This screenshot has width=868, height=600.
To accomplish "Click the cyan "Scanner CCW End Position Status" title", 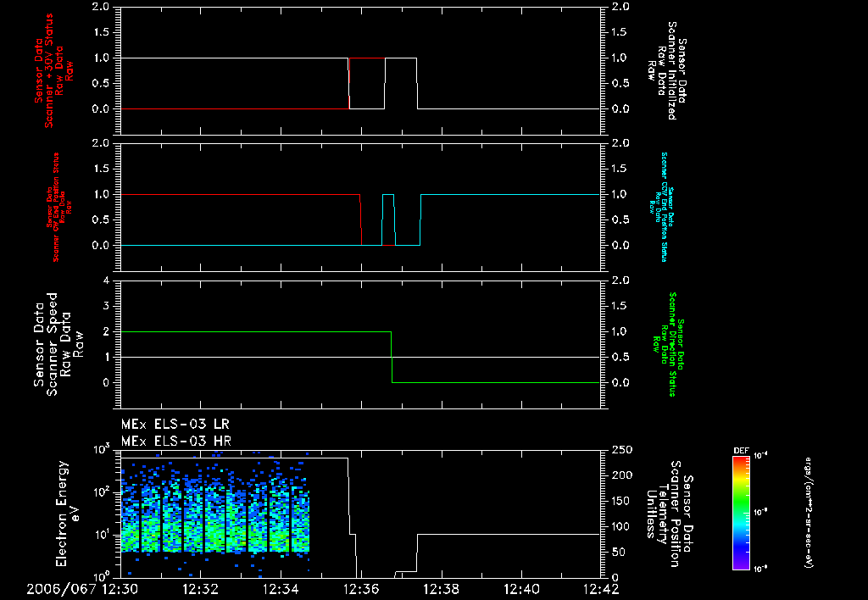I will point(662,207).
